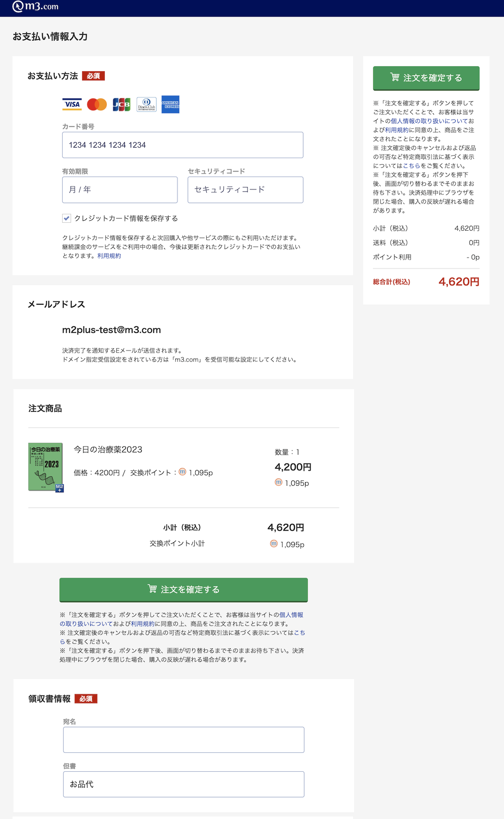Click the m point icon in 交換ポイント小計 row

(273, 544)
